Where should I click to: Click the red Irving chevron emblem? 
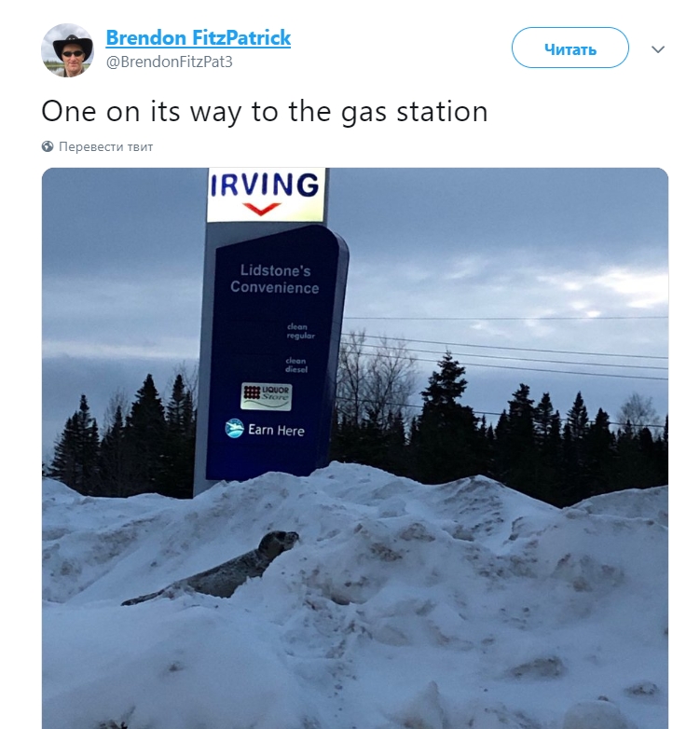click(x=262, y=209)
